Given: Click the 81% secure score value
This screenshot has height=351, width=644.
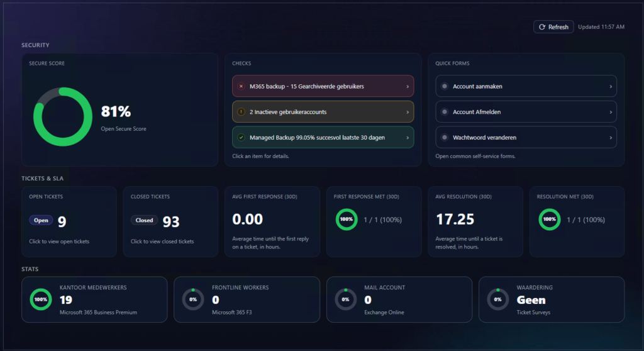Looking at the screenshot, I should pyautogui.click(x=116, y=111).
